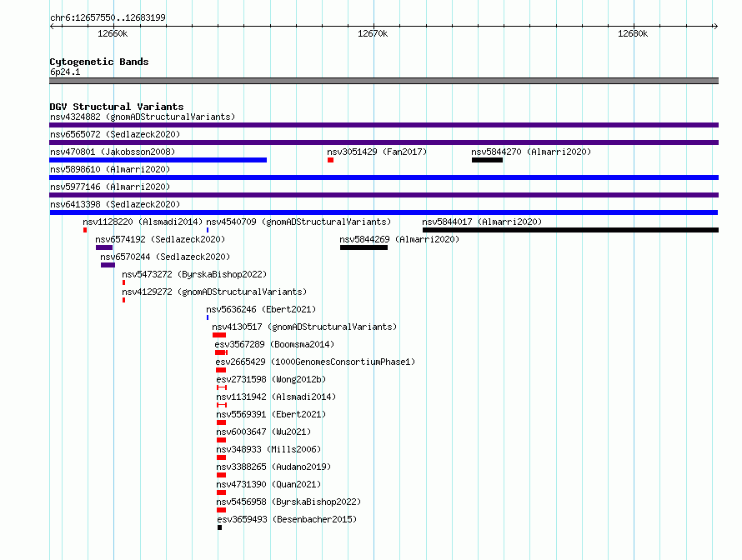This screenshot has height=560, width=742.
Task: Click the nsv4731390 (Quan2021) label
Action: pos(268,484)
